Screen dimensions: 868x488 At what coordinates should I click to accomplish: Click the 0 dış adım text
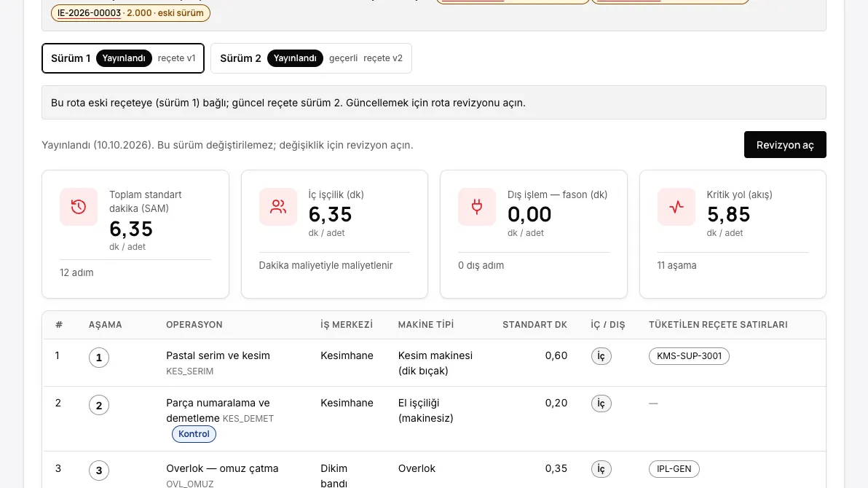tap(481, 265)
